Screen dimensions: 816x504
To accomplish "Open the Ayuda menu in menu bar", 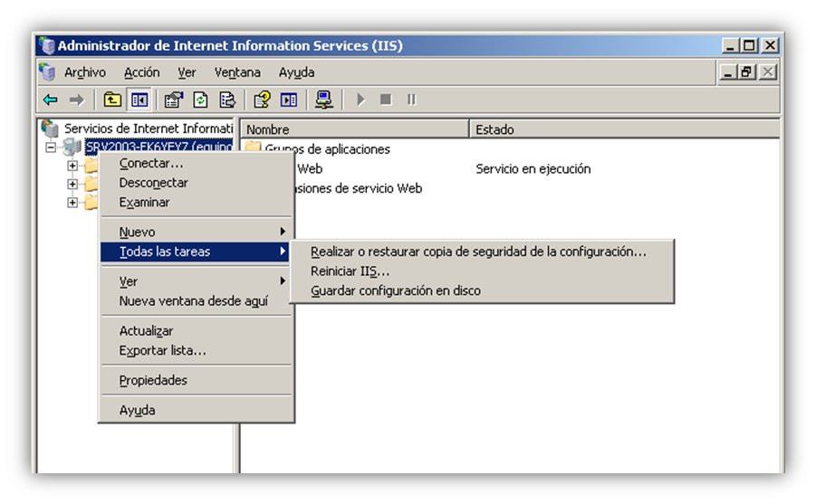I will 296,72.
